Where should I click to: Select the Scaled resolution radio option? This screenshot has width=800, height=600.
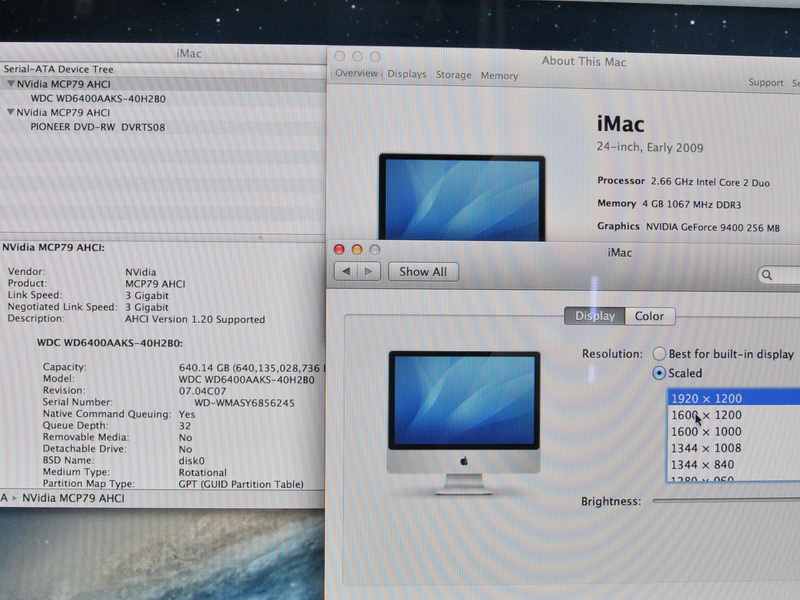click(659, 373)
